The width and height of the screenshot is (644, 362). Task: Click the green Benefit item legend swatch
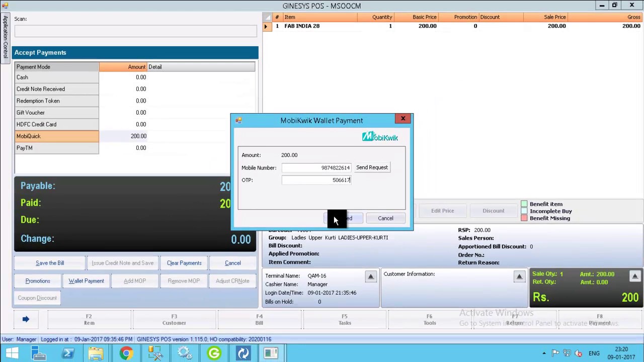tap(524, 204)
